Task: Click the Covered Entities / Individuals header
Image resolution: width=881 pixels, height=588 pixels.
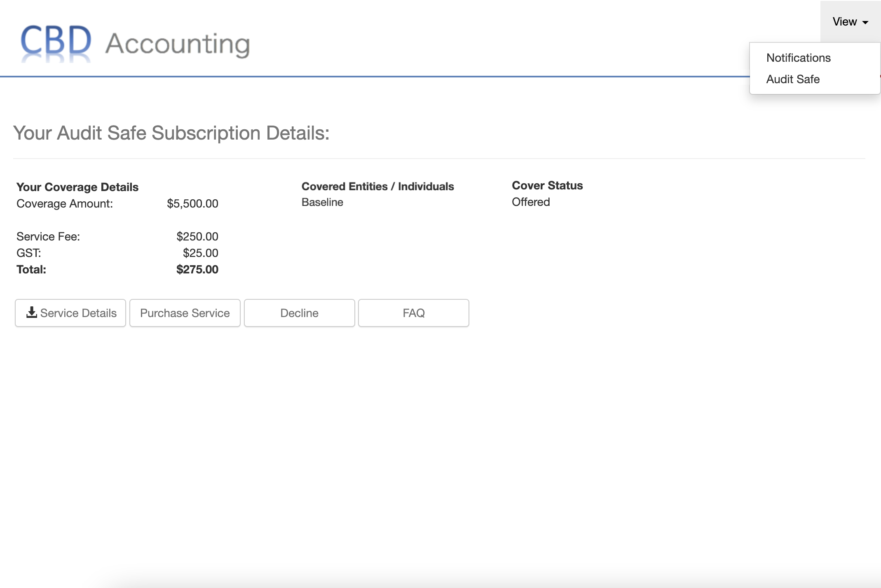Action: point(377,186)
